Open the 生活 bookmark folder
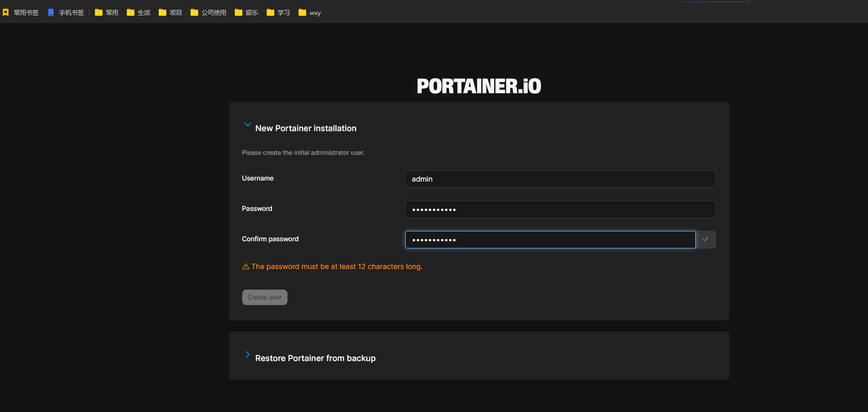Screen dimensions: 868x412 [138, 12]
